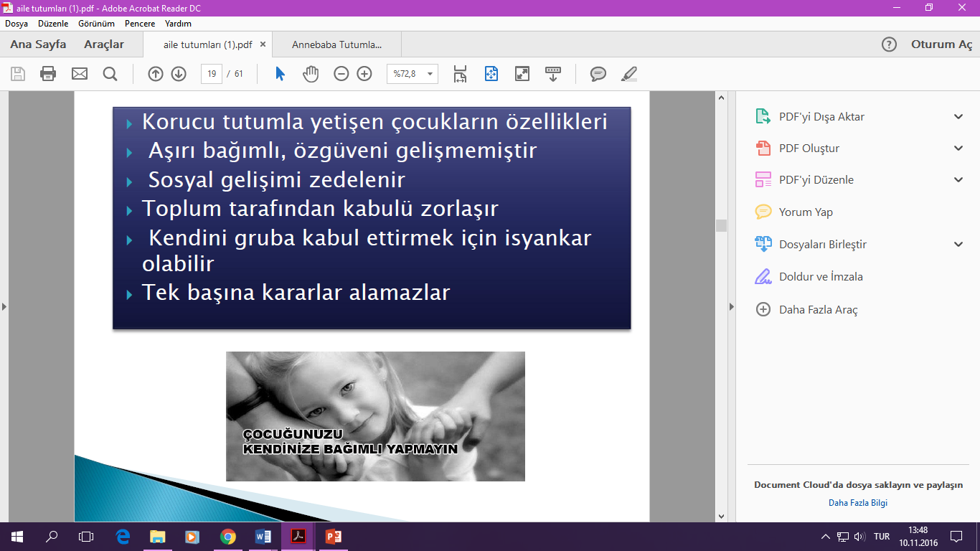Switch to Araçlar tab
980x551 pixels.
click(104, 44)
